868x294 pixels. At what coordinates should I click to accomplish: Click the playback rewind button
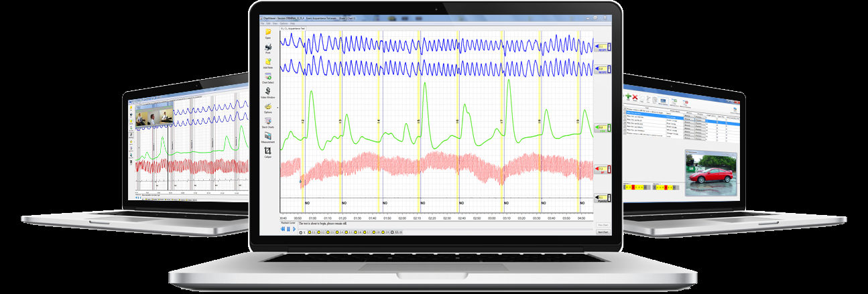coord(283,228)
